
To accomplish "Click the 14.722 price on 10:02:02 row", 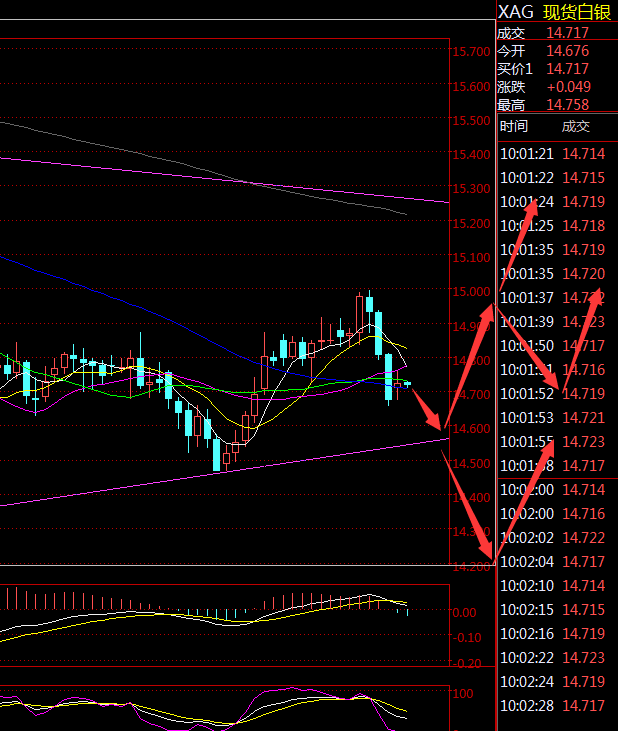I will [x=584, y=538].
